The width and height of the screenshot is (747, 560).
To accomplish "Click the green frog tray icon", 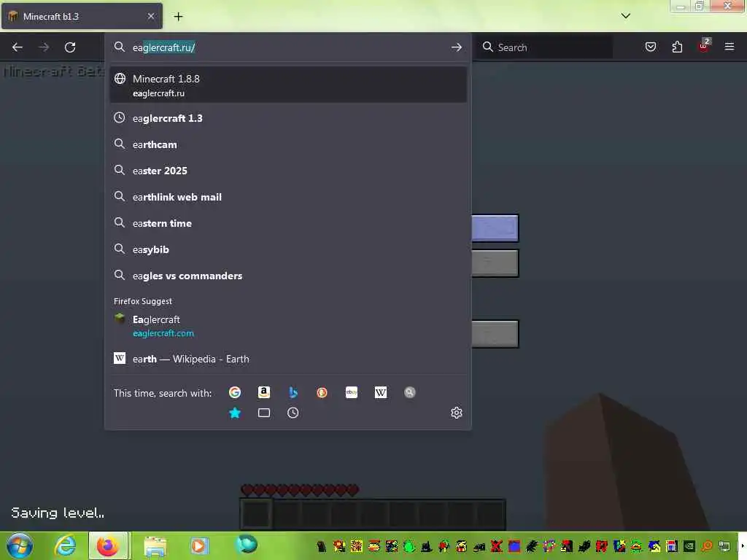I will pyautogui.click(x=409, y=546).
